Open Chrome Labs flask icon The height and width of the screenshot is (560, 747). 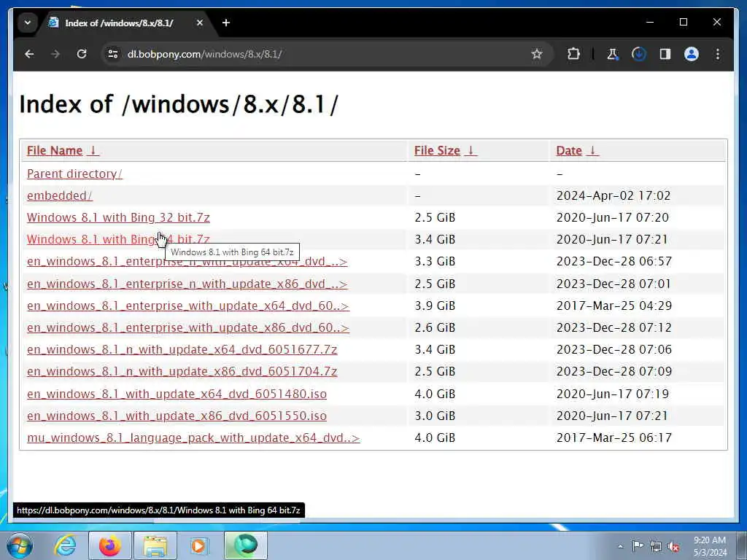click(612, 54)
